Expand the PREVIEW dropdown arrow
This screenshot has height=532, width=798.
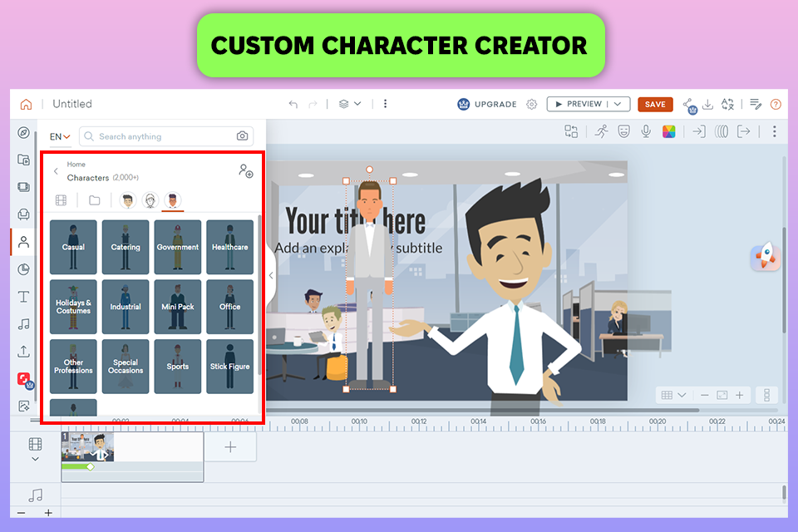click(x=618, y=104)
